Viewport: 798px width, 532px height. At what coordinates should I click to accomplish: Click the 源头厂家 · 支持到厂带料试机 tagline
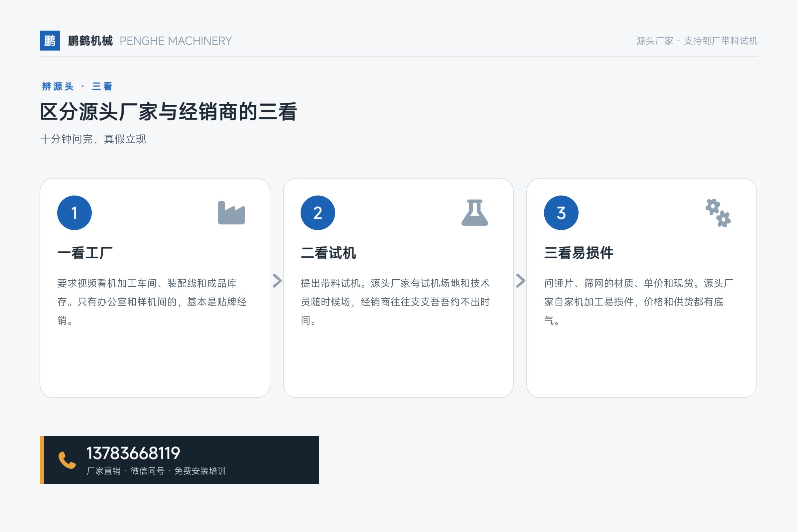pos(697,41)
